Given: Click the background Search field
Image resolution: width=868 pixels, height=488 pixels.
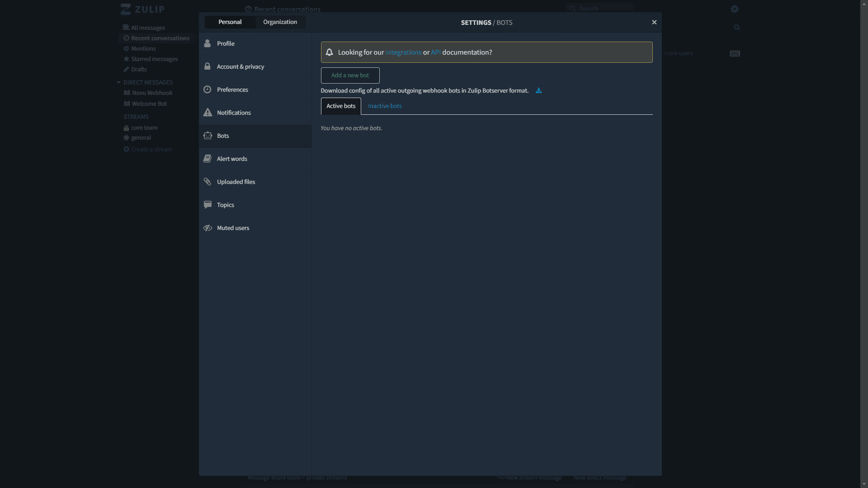Looking at the screenshot, I should coord(599,9).
